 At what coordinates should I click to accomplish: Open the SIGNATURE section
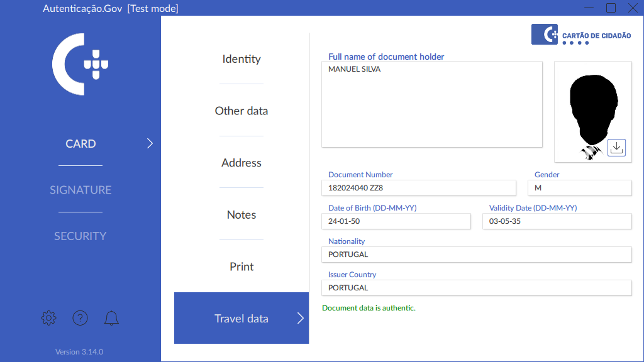[80, 190]
